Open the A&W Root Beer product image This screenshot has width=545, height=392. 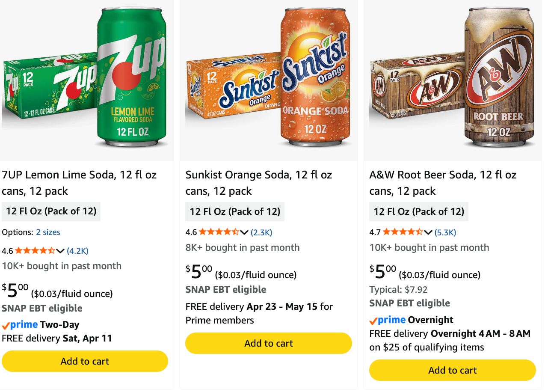click(x=453, y=79)
